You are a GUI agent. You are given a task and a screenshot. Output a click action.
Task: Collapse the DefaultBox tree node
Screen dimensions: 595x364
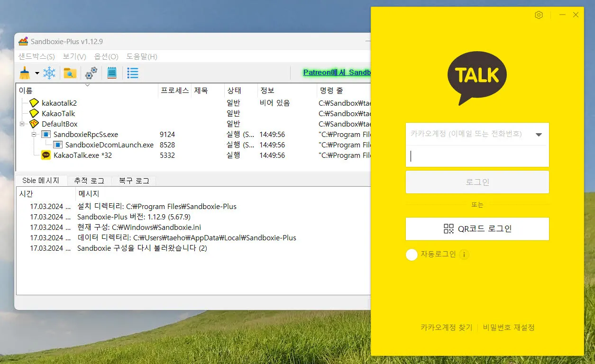point(22,124)
